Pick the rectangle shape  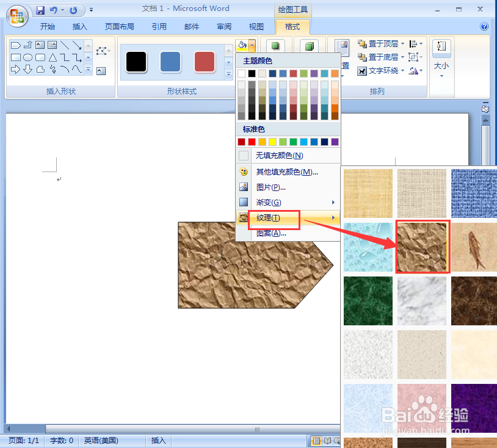pos(15,57)
